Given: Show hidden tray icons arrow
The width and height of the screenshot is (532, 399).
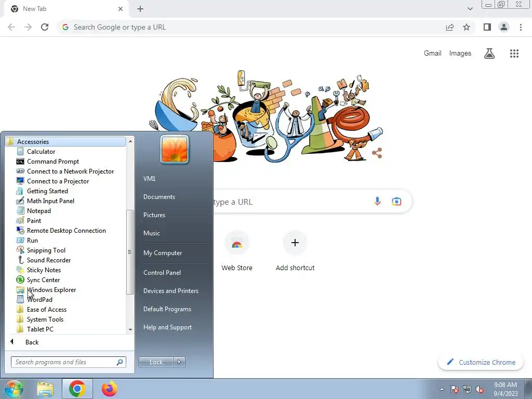Looking at the screenshot, I should 442,390.
